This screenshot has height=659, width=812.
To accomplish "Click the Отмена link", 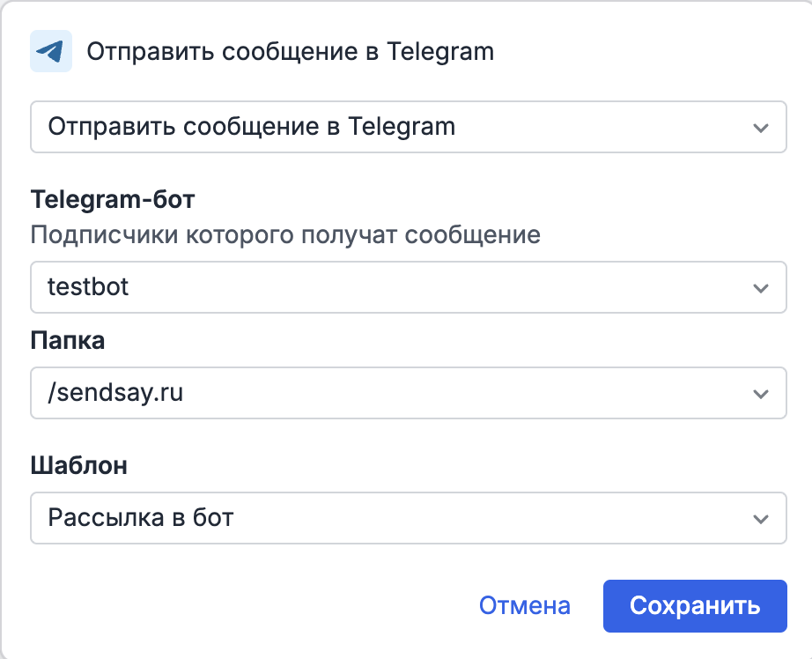I will click(x=524, y=606).
